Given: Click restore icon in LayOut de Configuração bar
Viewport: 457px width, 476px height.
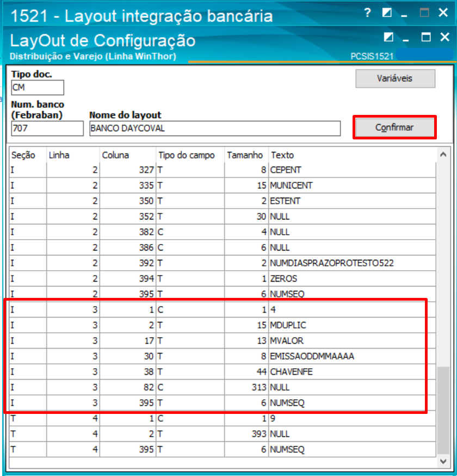Looking at the screenshot, I should (x=388, y=38).
